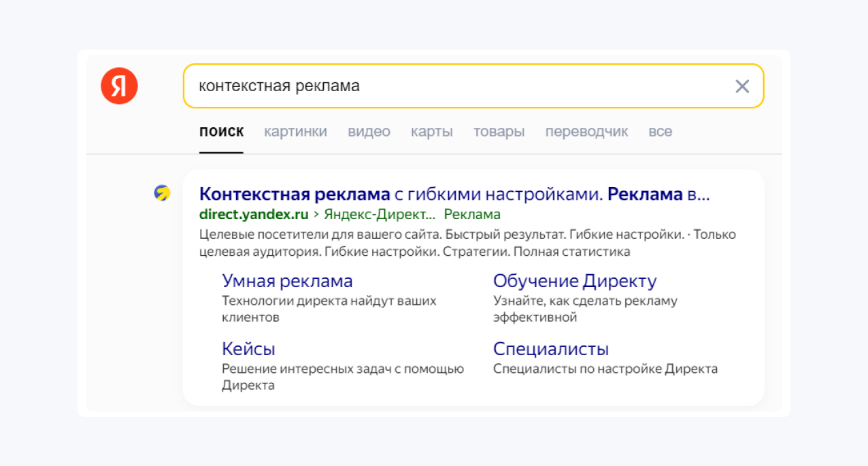The height and width of the screenshot is (466, 868).
Task: Switch to the картинки tab
Action: pyautogui.click(x=295, y=131)
